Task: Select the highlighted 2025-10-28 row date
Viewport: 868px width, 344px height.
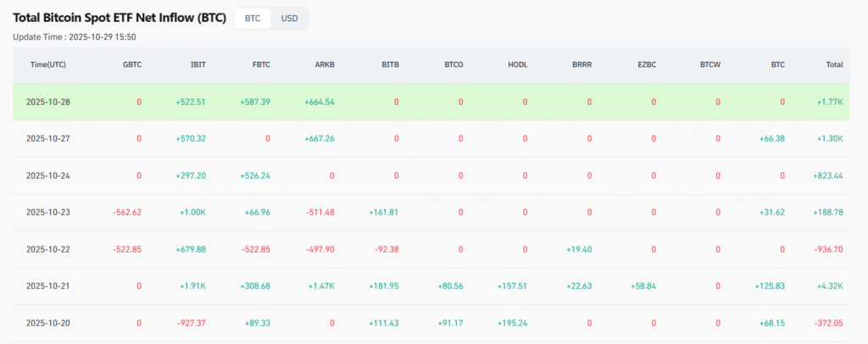Action: tap(48, 102)
